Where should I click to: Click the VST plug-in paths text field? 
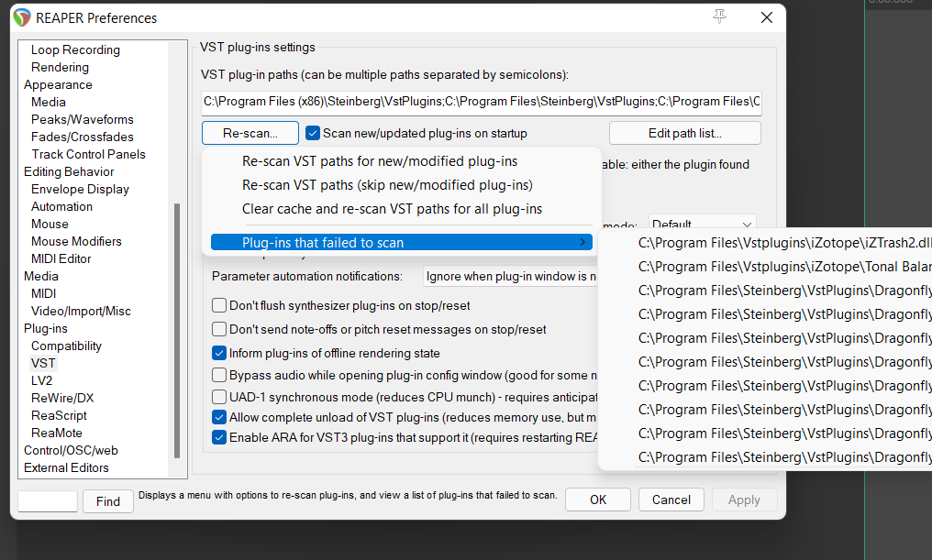(481, 101)
